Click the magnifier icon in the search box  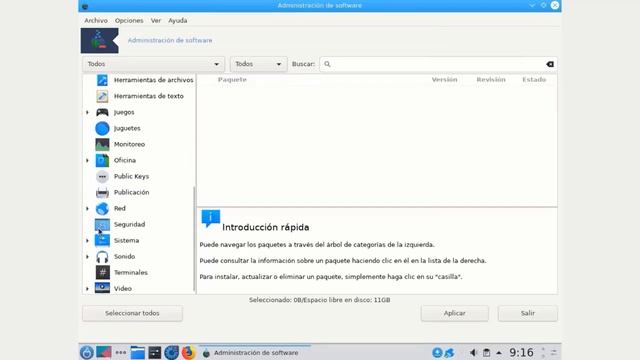click(x=327, y=64)
